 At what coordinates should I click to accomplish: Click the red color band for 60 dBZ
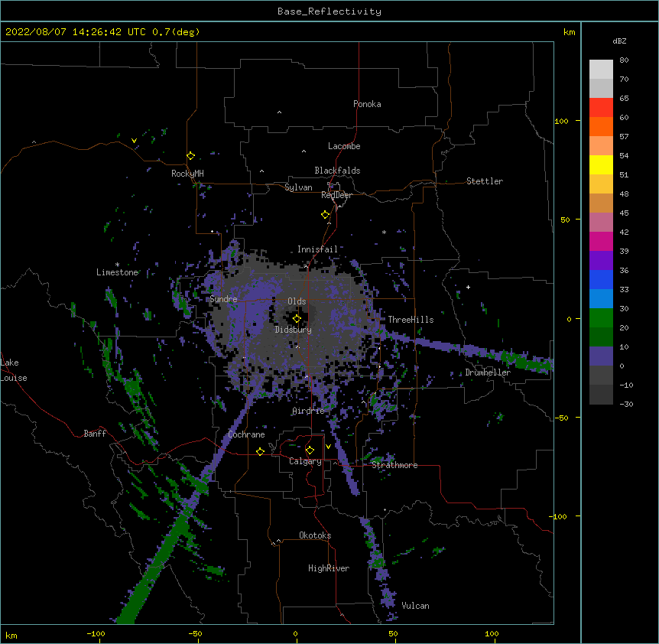pos(601,107)
